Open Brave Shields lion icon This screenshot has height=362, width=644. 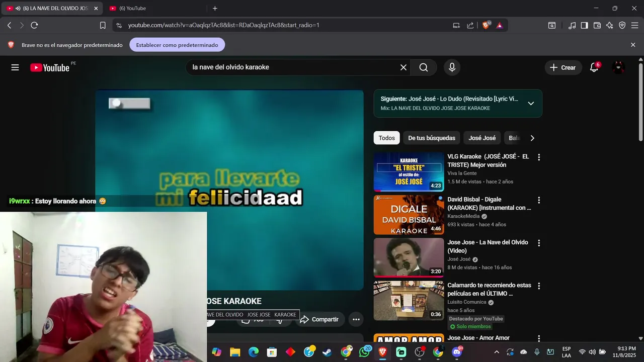486,25
